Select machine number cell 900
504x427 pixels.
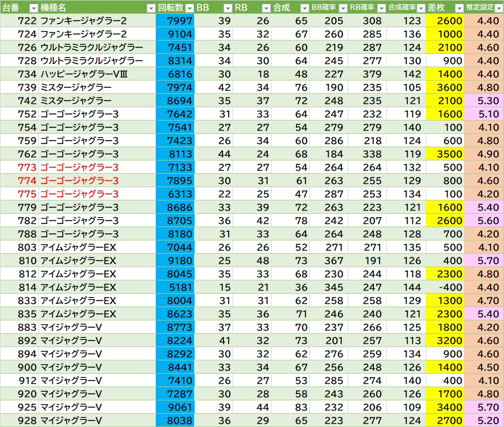19,367
